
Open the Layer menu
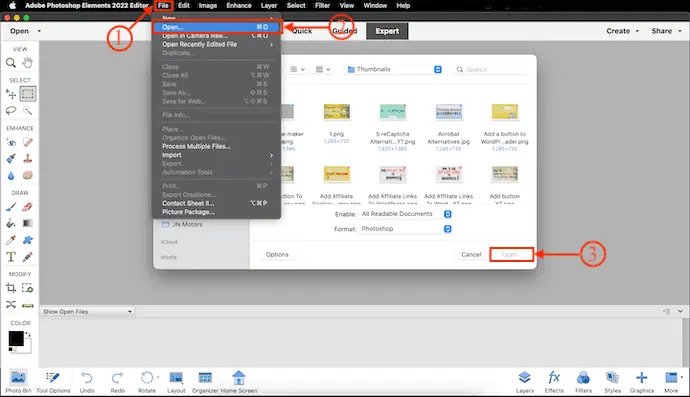pyautogui.click(x=269, y=6)
